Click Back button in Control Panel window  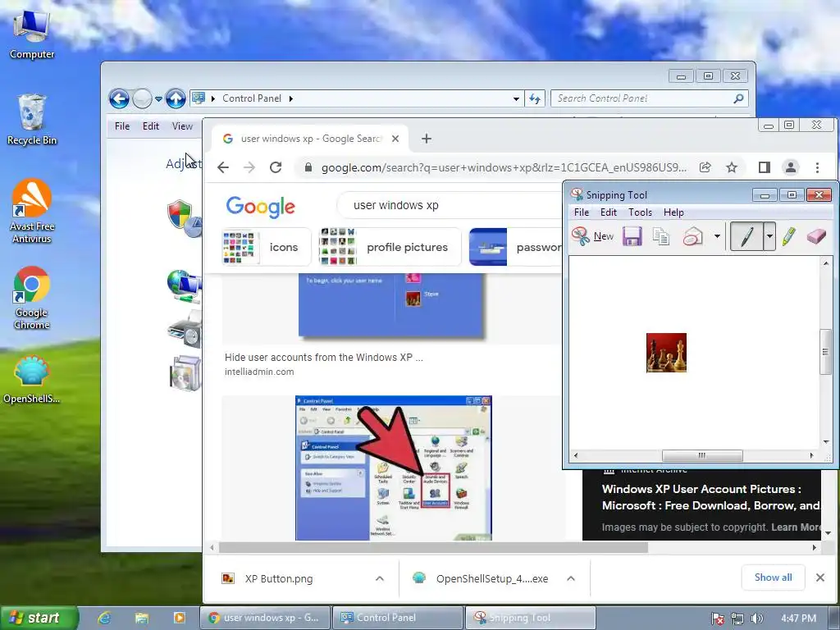click(x=119, y=98)
